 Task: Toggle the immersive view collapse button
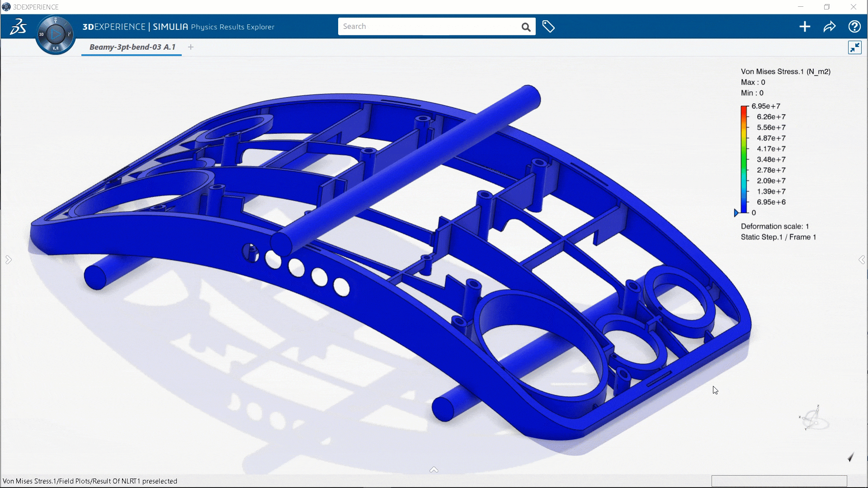click(x=854, y=47)
